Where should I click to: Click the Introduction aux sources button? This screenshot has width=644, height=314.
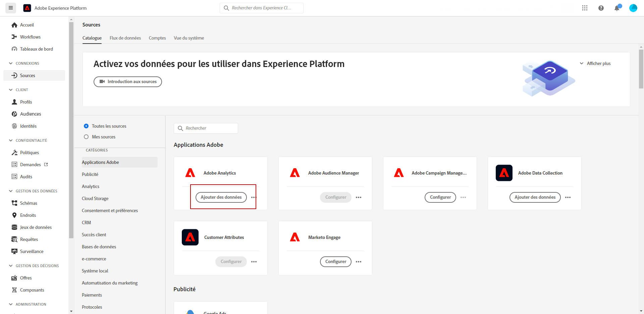(128, 82)
